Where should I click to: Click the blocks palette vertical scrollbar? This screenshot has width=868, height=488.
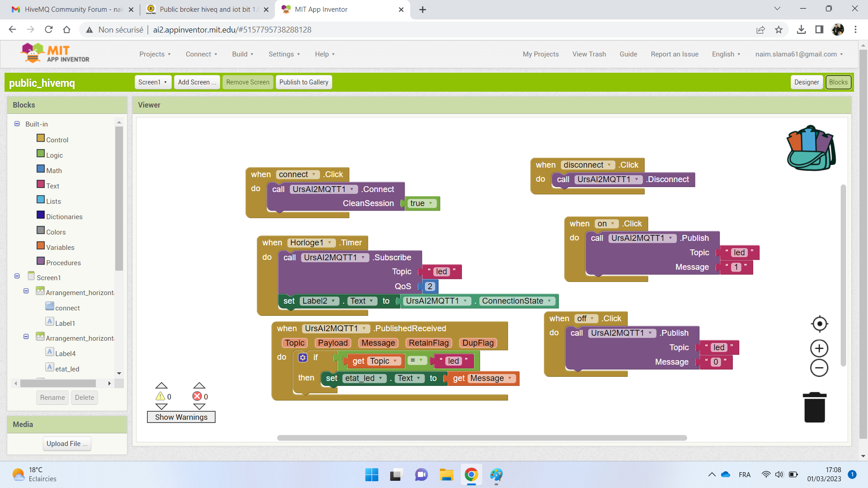point(119,199)
